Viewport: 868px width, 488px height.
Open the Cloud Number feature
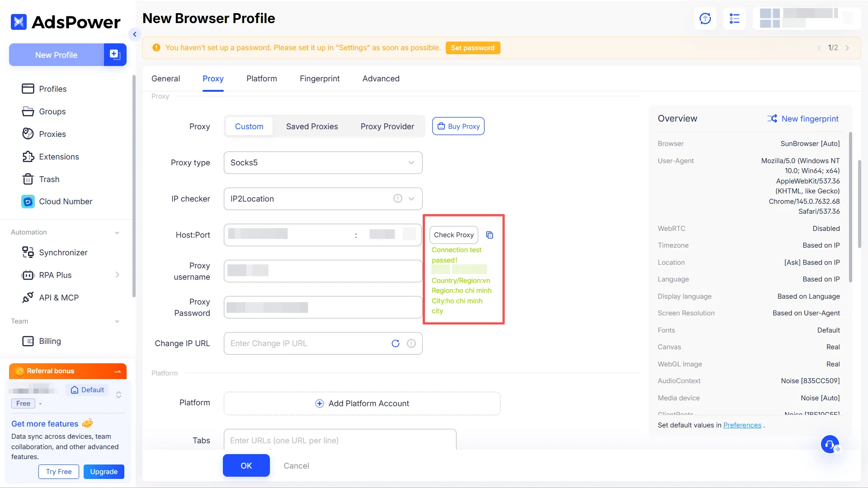click(x=66, y=202)
